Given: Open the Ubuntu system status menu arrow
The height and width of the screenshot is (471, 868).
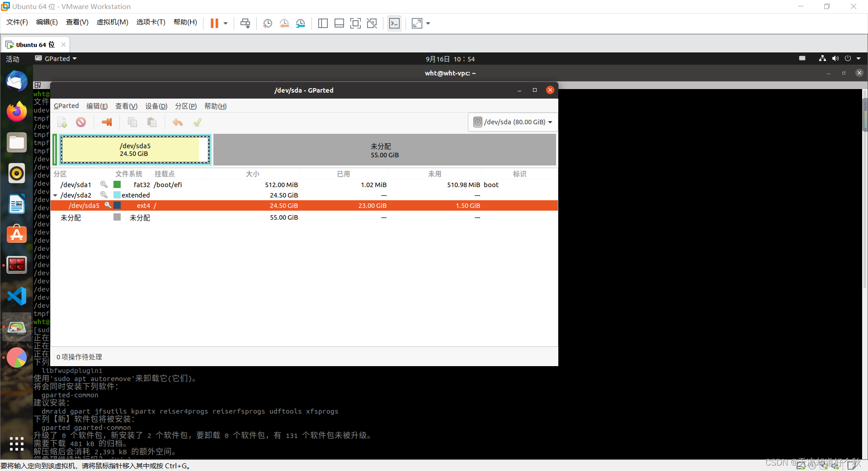Looking at the screenshot, I should tap(859, 58).
